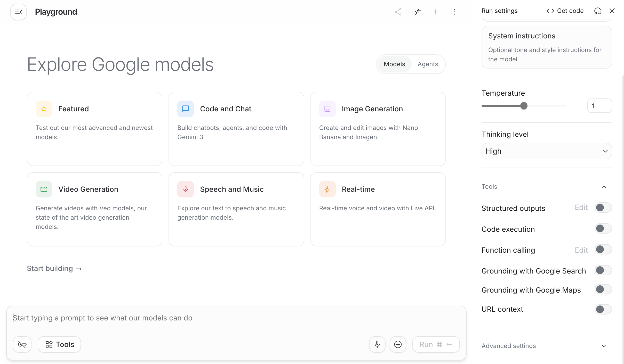Enable Grounding with Google Search

point(603,270)
